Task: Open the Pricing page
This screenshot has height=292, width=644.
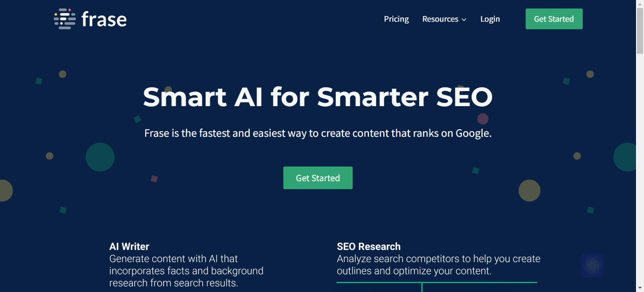Action: tap(396, 19)
